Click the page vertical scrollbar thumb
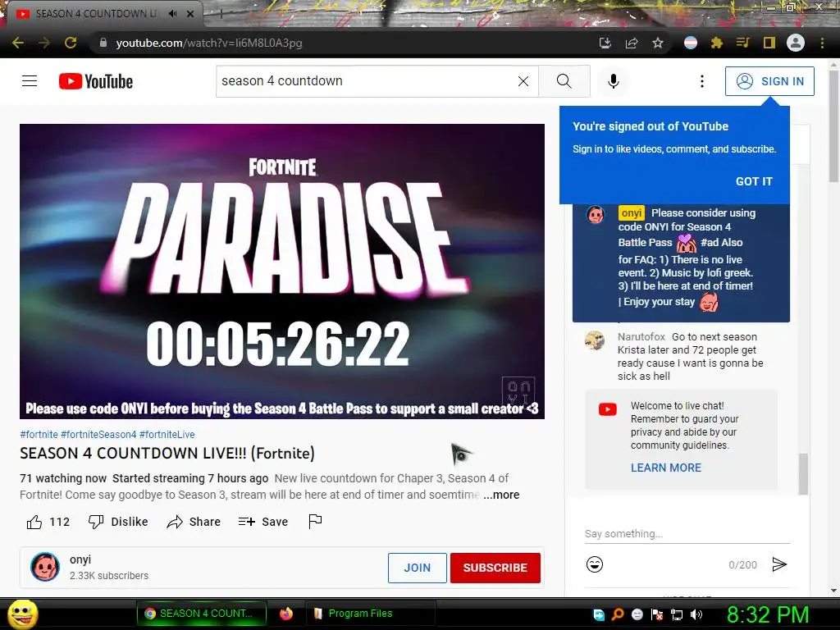The image size is (840, 630). [x=833, y=126]
